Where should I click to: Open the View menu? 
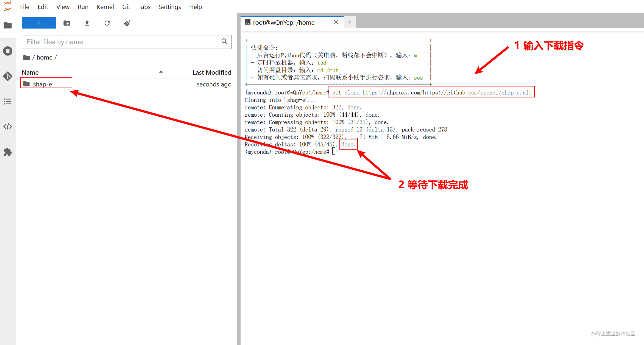tap(63, 7)
